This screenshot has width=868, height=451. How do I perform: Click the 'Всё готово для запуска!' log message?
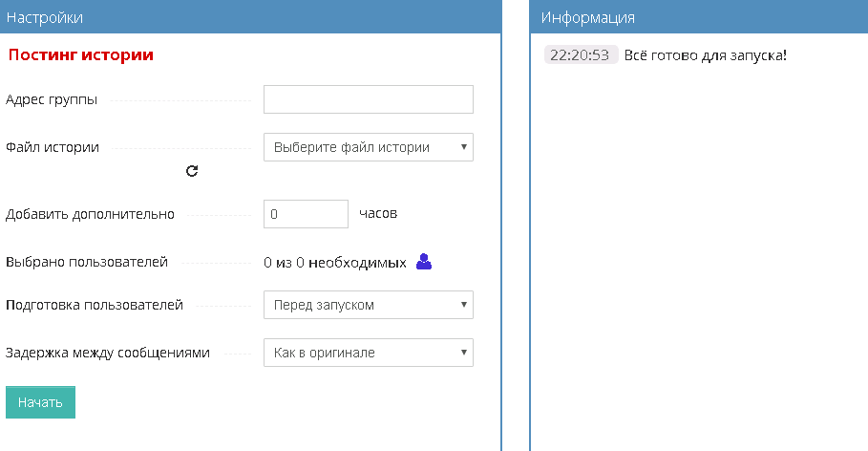[706, 55]
